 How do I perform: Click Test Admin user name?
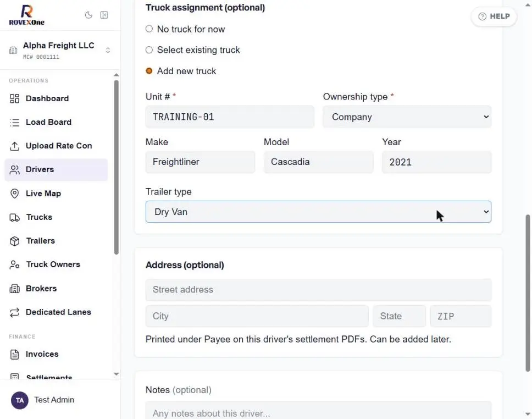tap(54, 400)
